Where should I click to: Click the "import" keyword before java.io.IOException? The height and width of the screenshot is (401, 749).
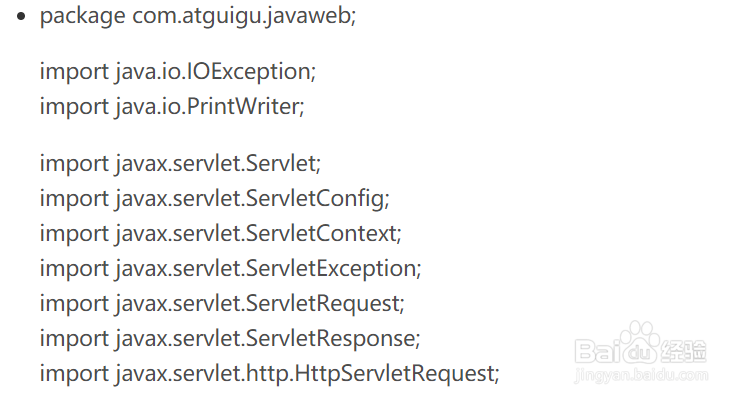74,72
